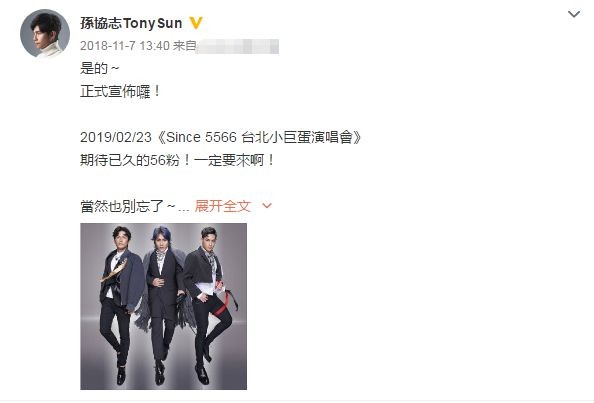Click the 期待已久的56粉 text line

(x=177, y=160)
